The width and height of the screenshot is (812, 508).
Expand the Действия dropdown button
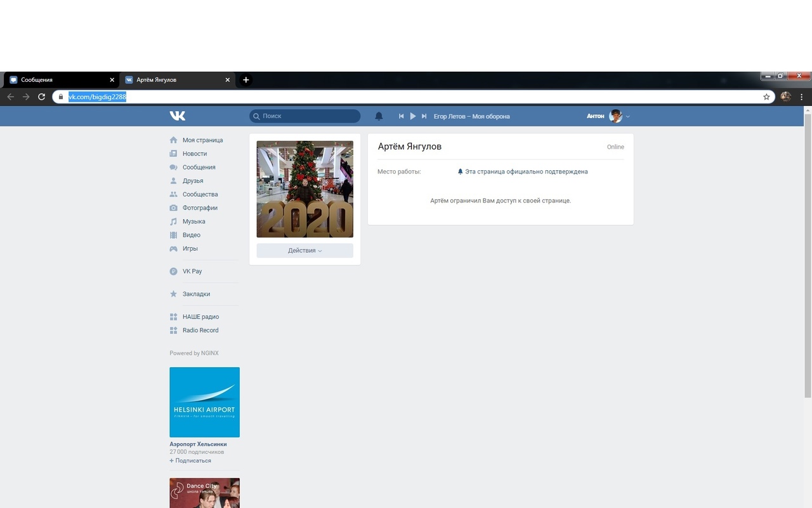point(304,251)
